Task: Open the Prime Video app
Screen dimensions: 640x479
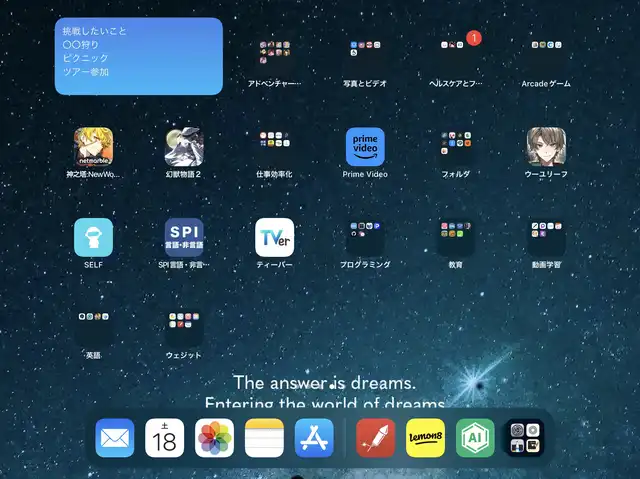Action: [365, 147]
